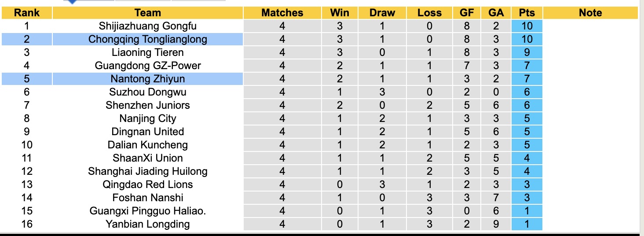Open Dalian Kuncheng team link
This screenshot has height=236, width=644.
pos(147,145)
